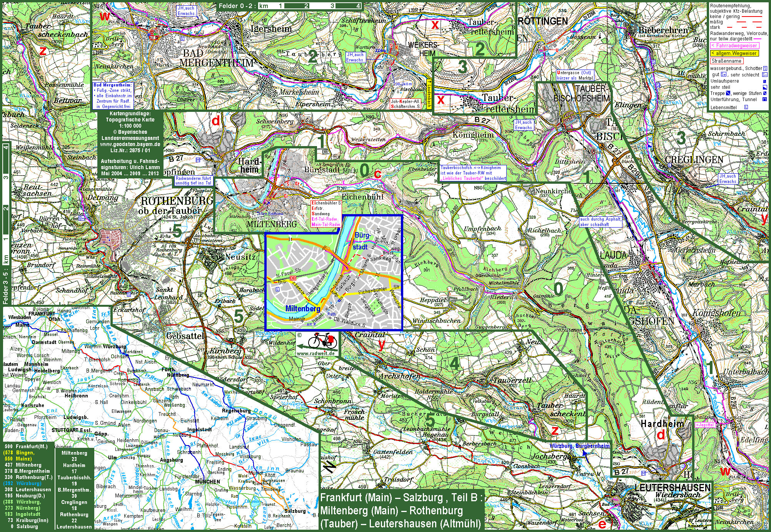
Task: Click the magenta 'Fahrradwegweiser' legend box
Action: (734, 46)
